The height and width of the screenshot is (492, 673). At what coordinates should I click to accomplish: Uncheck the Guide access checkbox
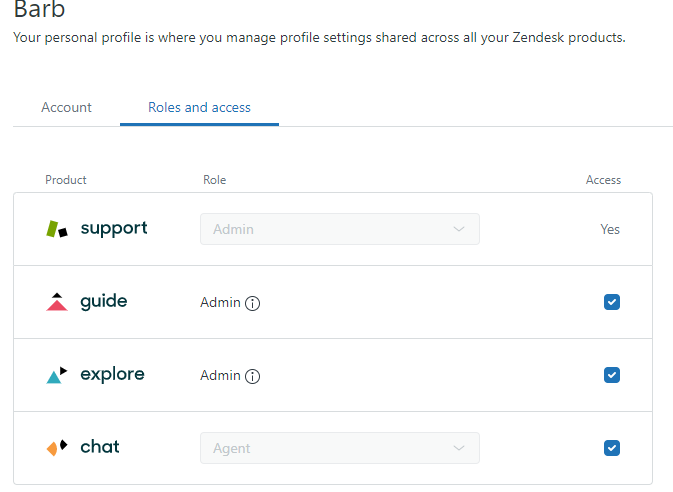[612, 302]
